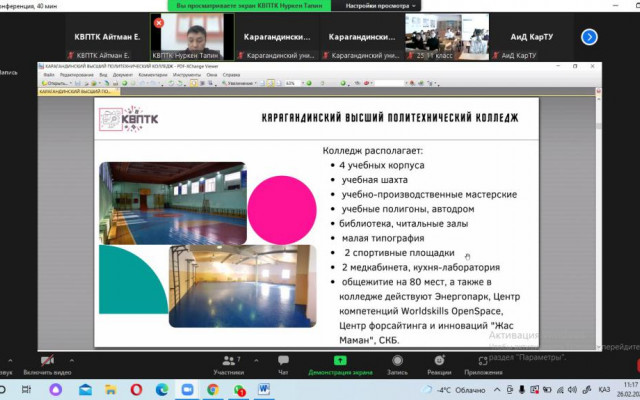Open the Настройки просмотра dropdown

[380, 6]
